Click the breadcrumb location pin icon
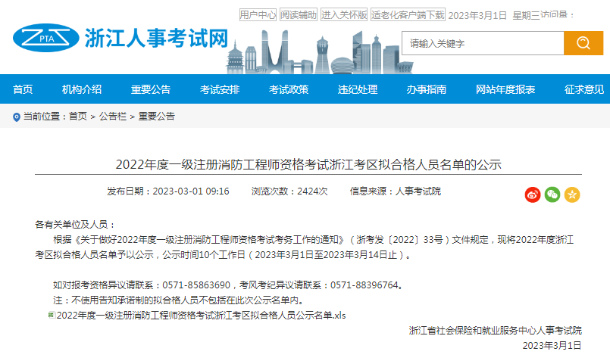The height and width of the screenshot is (364, 610). [17, 117]
